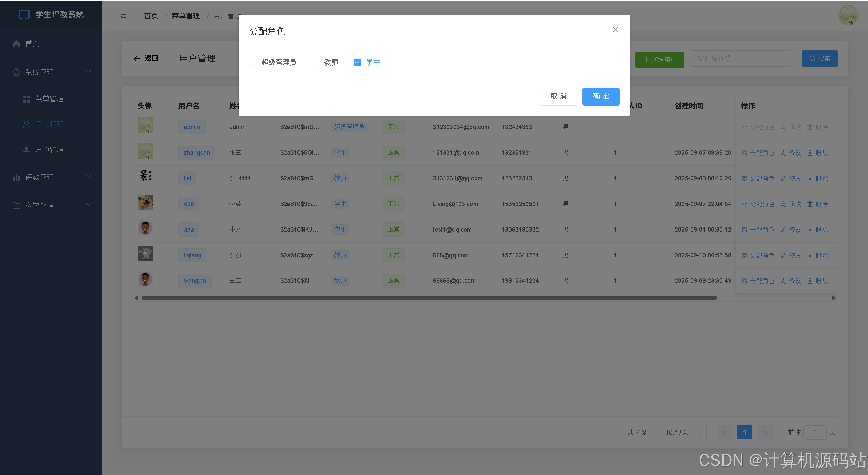Click the avatar of user 666
The image size is (868, 475).
pos(145,202)
